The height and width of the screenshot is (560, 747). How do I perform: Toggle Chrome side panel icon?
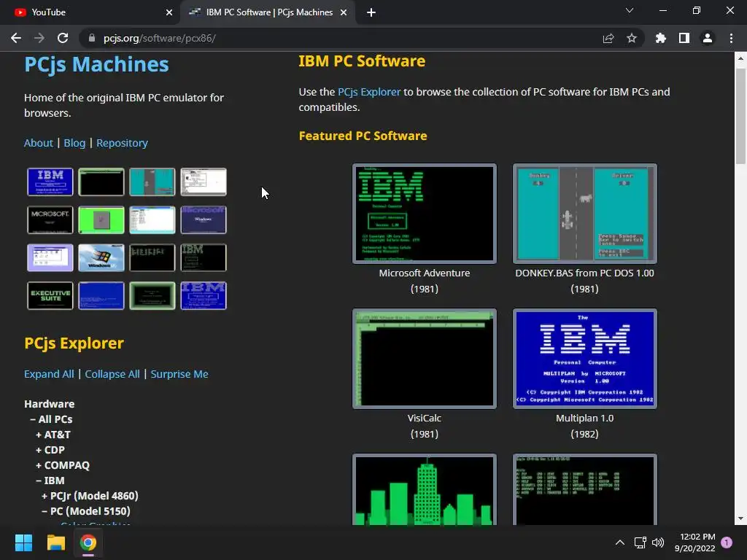(684, 38)
